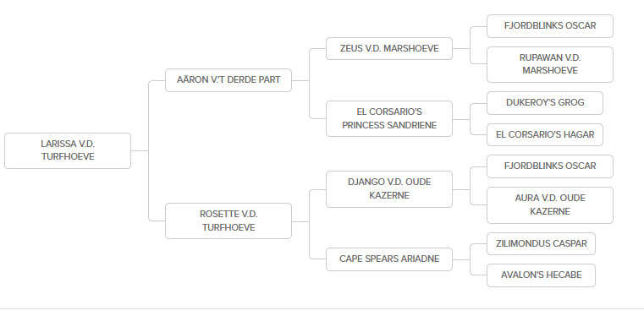Screen dimensions: 644x316
Task: Click connector line leaving Rosette v.d. Turfhoeve box
Action: coord(300,221)
